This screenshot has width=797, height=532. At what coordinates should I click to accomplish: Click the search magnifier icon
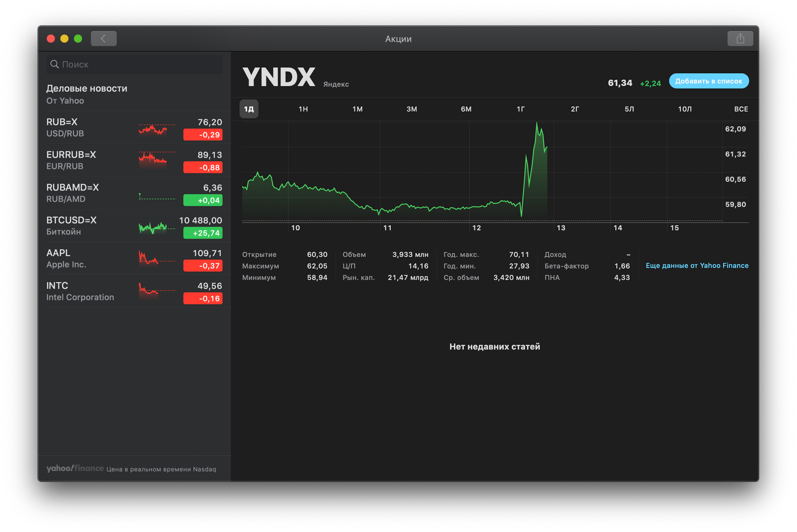55,64
